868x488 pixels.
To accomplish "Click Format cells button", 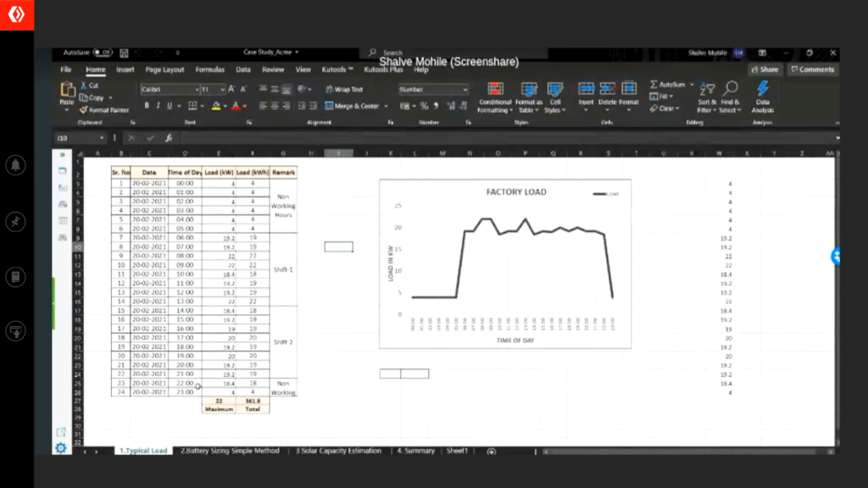I will 629,97.
